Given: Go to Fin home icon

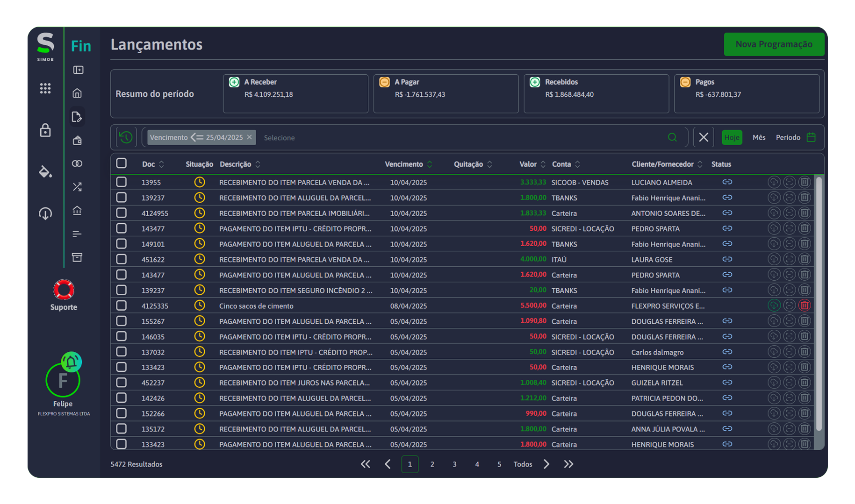Looking at the screenshot, I should [x=78, y=93].
